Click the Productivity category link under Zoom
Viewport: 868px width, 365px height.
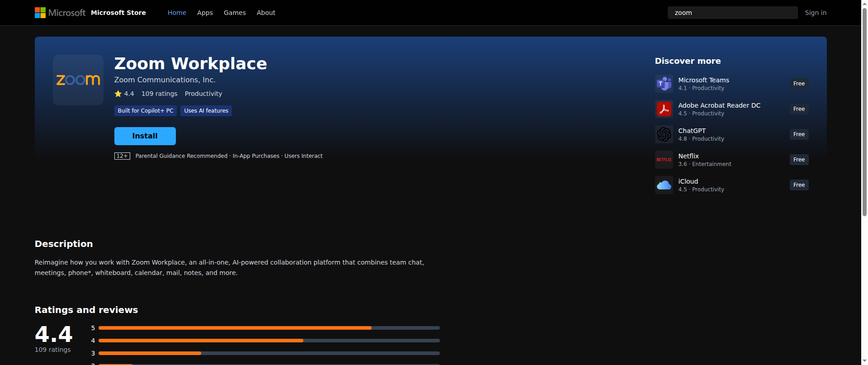coord(203,94)
